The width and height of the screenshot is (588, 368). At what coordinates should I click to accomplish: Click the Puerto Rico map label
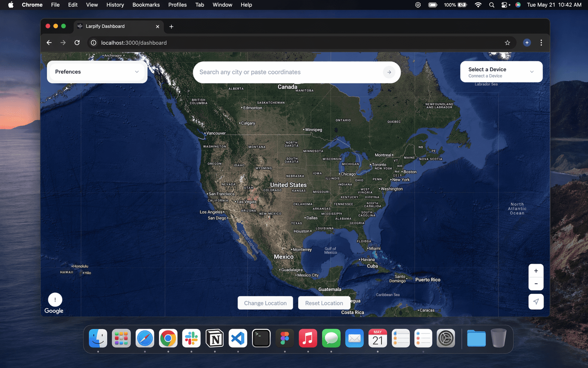click(x=428, y=280)
